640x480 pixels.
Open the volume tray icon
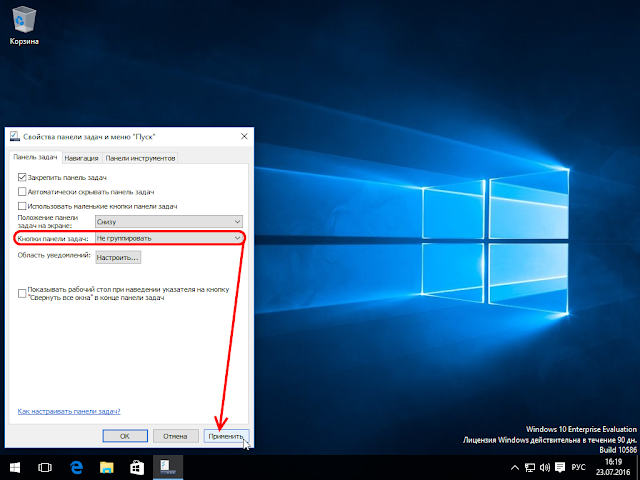[544, 468]
